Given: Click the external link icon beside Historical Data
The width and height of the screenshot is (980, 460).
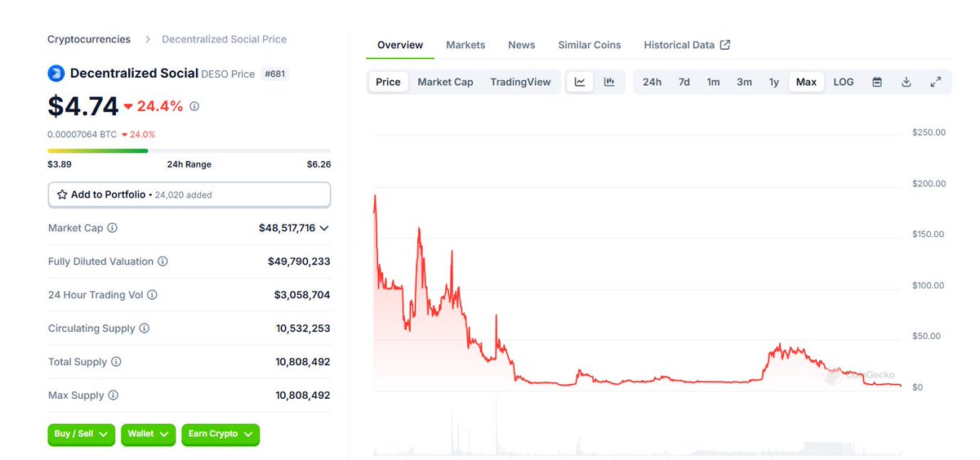Looking at the screenshot, I should 725,45.
